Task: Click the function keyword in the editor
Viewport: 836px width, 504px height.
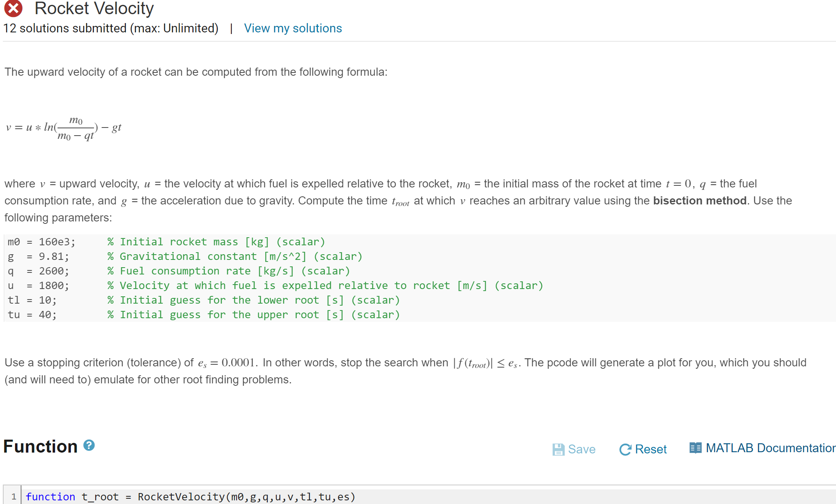Action: [50, 497]
